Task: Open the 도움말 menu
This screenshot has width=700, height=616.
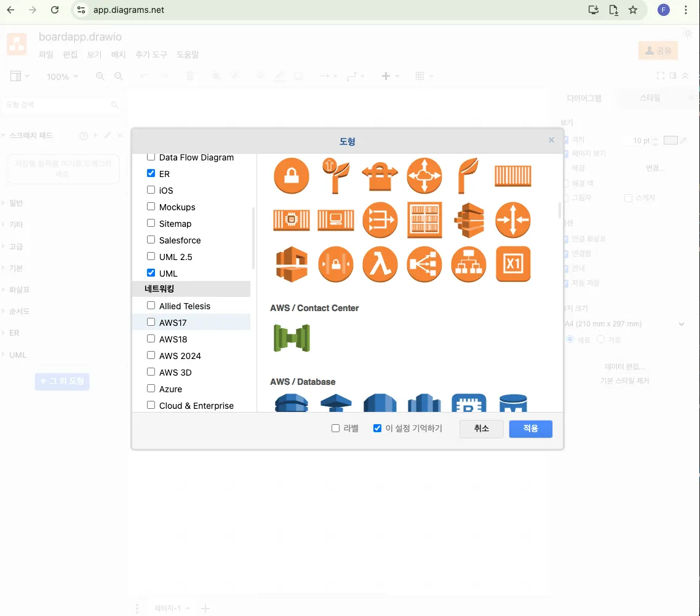Action: [x=188, y=55]
